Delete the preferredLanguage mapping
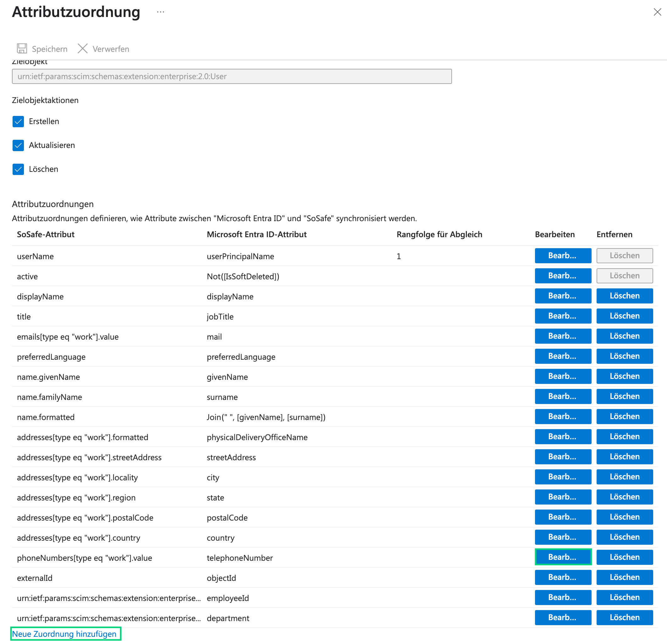 tap(624, 356)
